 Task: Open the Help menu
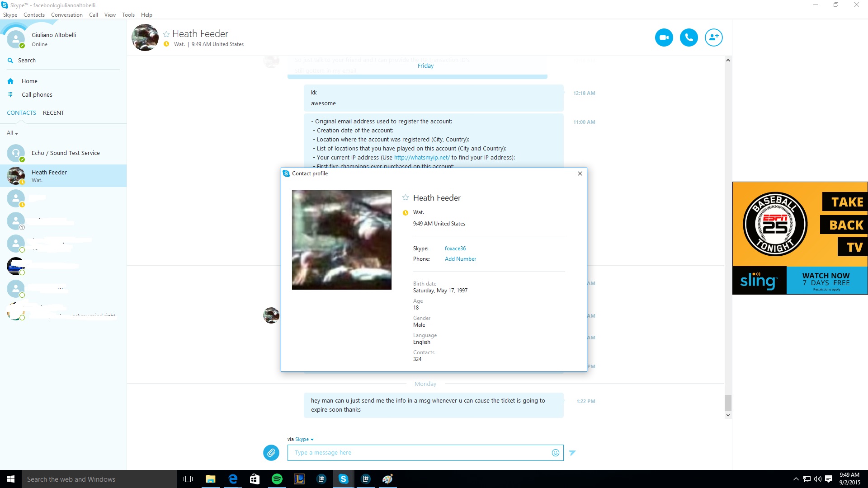click(x=146, y=15)
